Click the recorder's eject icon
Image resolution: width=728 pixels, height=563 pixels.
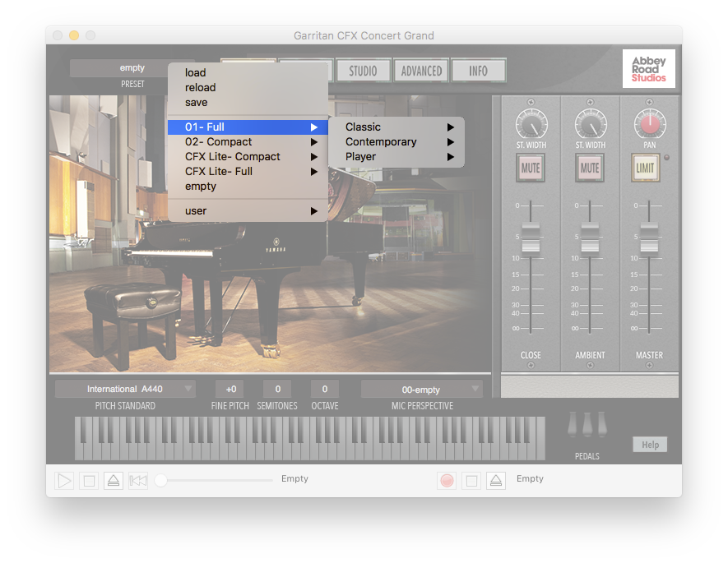[496, 481]
